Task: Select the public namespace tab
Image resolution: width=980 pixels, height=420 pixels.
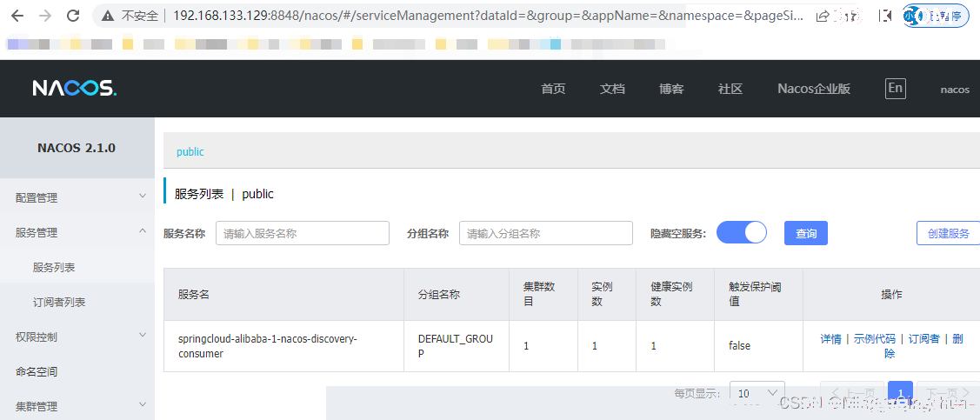Action: tap(190, 152)
